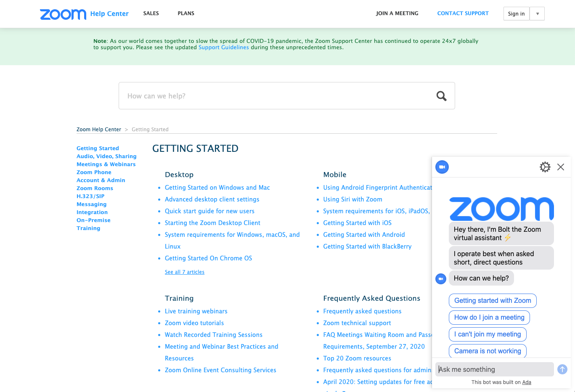Open the Support Guidelines link
The height and width of the screenshot is (392, 575).
[224, 47]
